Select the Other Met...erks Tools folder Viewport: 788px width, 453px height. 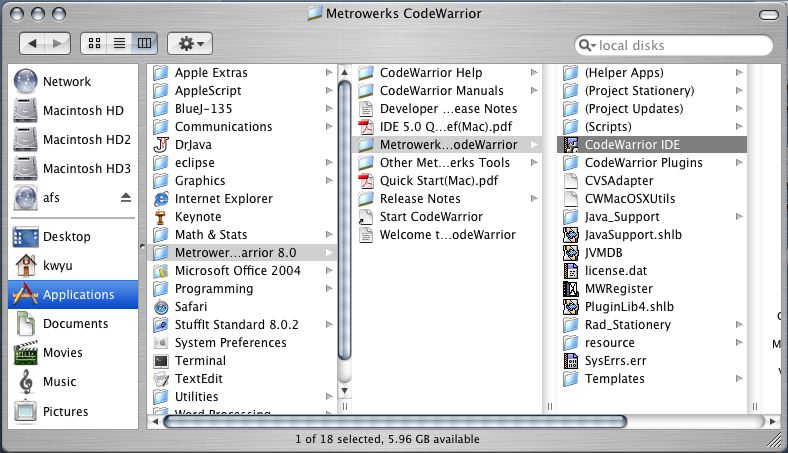pyautogui.click(x=447, y=162)
